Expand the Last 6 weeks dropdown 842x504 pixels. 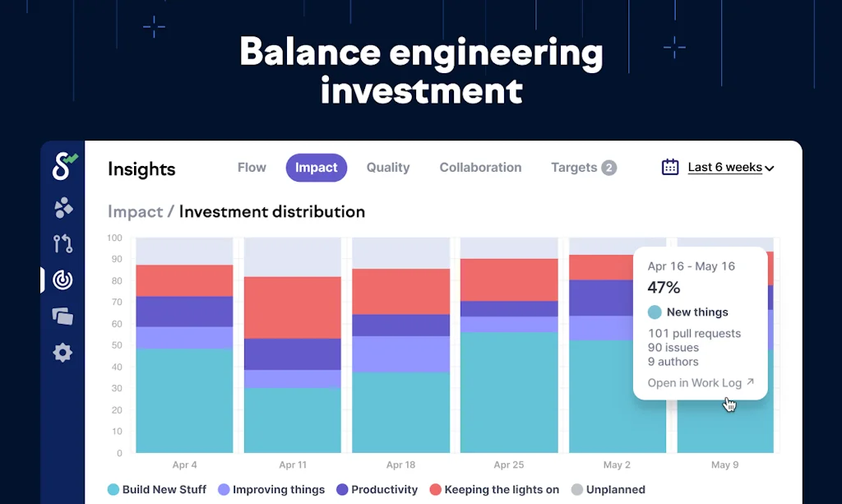[x=731, y=167]
